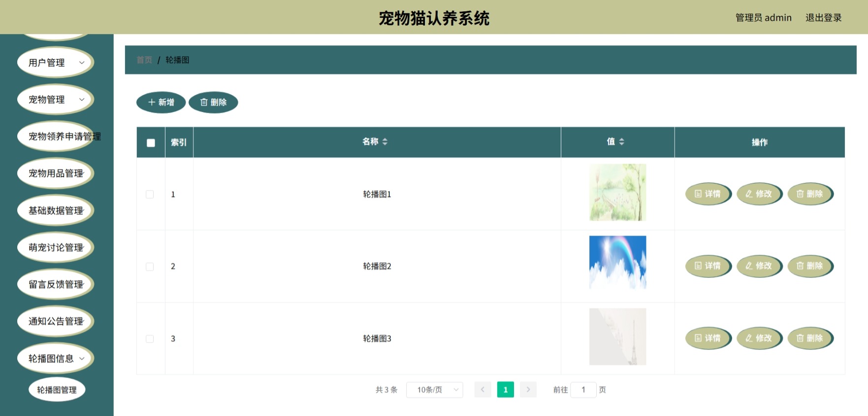The height and width of the screenshot is (416, 868).
Task: Select page 1 in pagination
Action: click(506, 390)
